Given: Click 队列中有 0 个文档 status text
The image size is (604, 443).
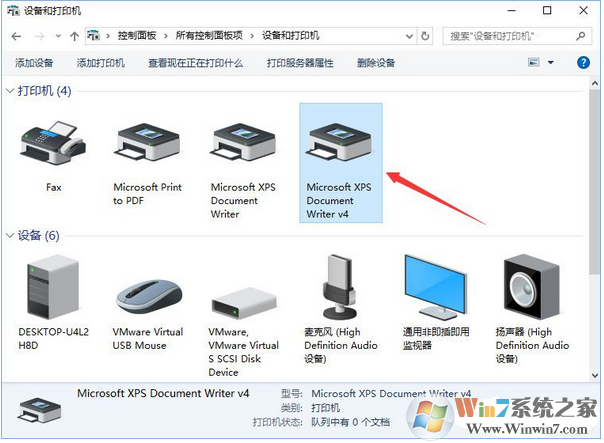Looking at the screenshot, I should [x=351, y=422].
